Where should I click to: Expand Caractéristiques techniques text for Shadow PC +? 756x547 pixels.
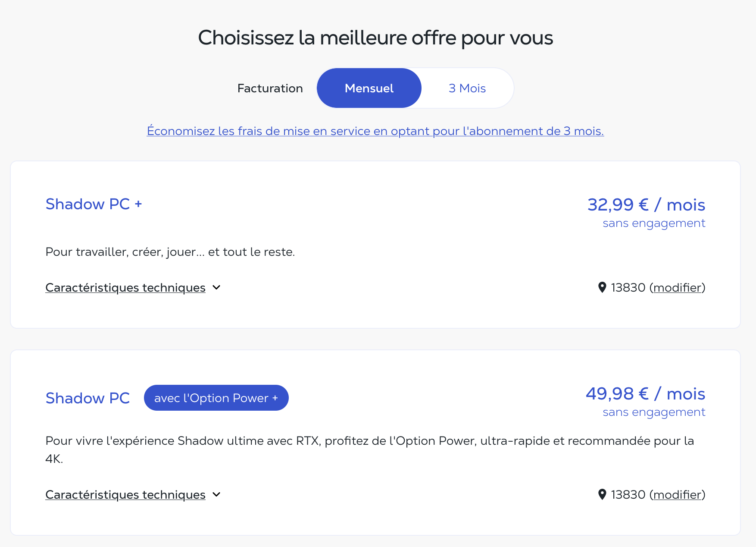coord(125,288)
